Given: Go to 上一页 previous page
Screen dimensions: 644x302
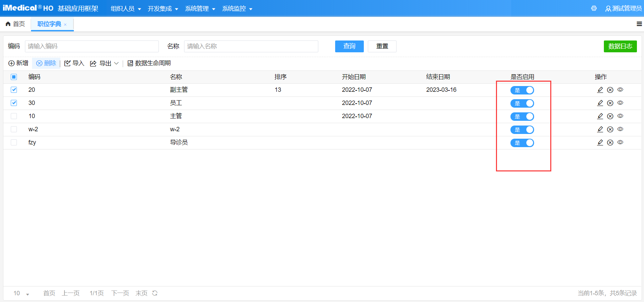Looking at the screenshot, I should point(71,293).
